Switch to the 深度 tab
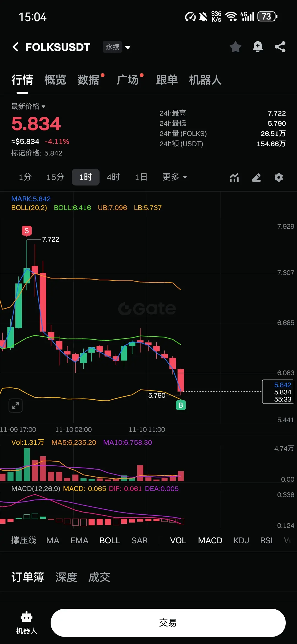297x644 pixels. [66, 577]
